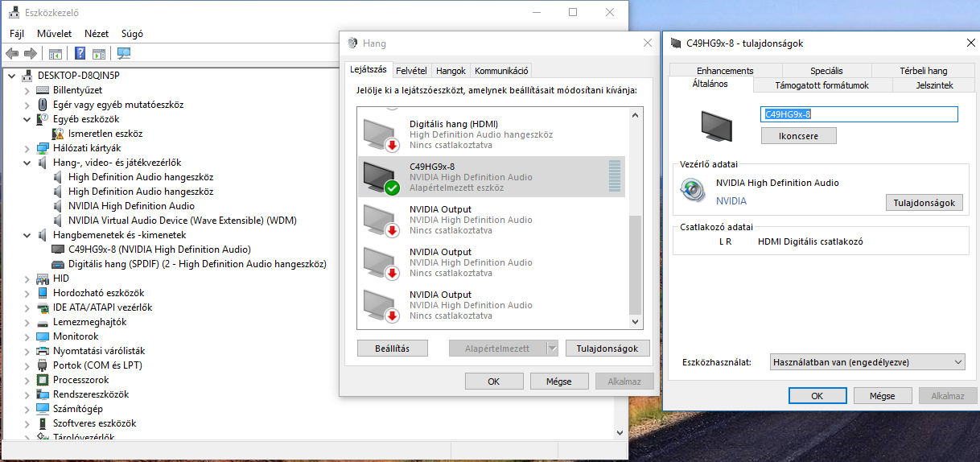Click the Ismeretlen eszköz warning icon

(x=59, y=134)
